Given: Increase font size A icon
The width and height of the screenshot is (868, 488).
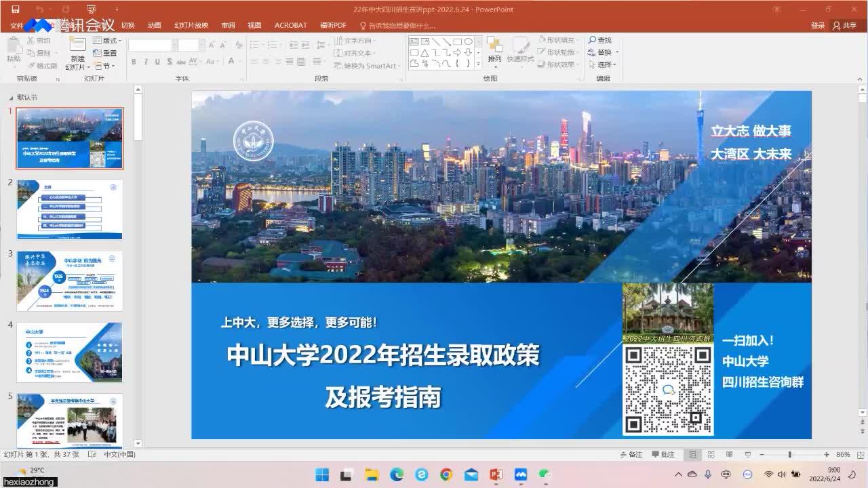Looking at the screenshot, I should tap(212, 44).
